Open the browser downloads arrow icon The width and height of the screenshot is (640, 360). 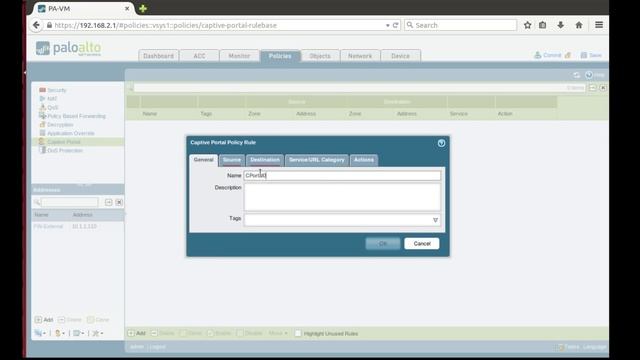click(x=561, y=25)
